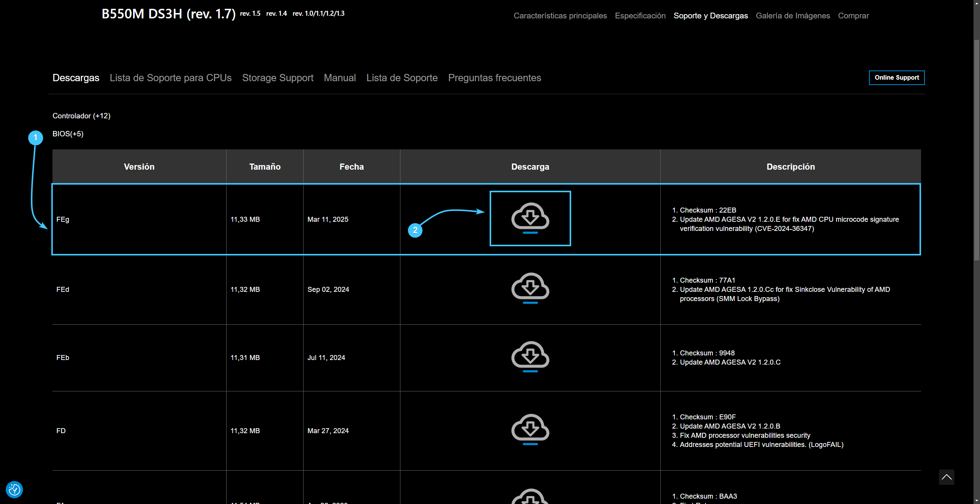Click the page vertical scrollbar thumb
The image size is (980, 504).
click(x=977, y=149)
